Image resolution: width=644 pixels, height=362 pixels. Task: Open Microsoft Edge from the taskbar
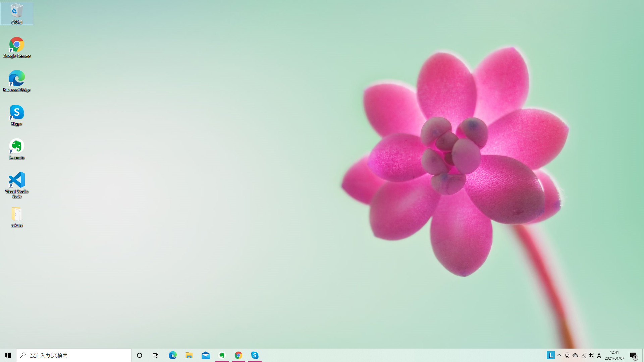[x=172, y=355]
